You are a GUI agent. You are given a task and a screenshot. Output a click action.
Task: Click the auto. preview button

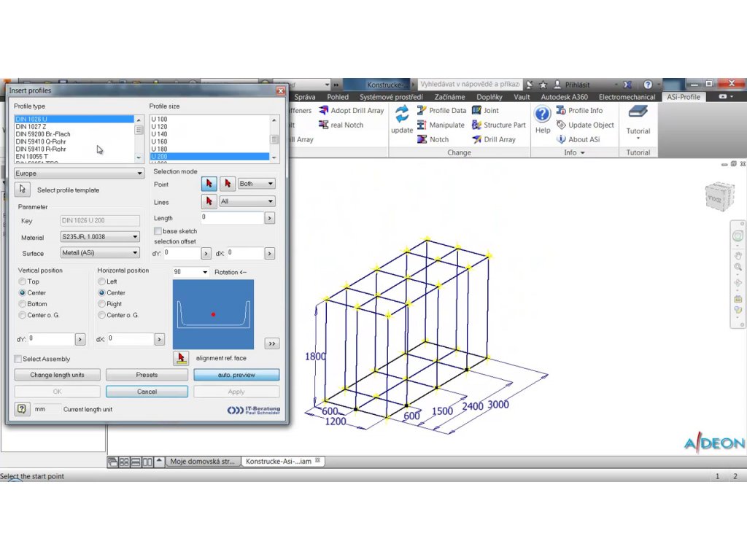[236, 375]
